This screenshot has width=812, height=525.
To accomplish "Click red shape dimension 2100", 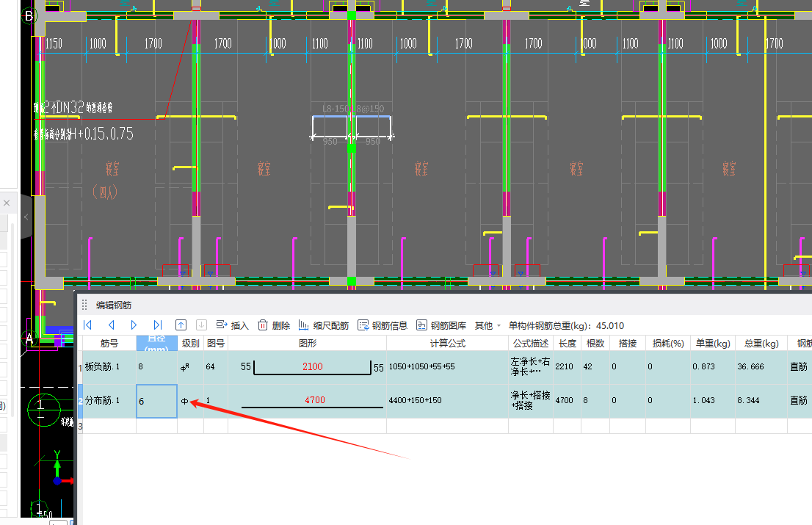I will (x=313, y=366).
